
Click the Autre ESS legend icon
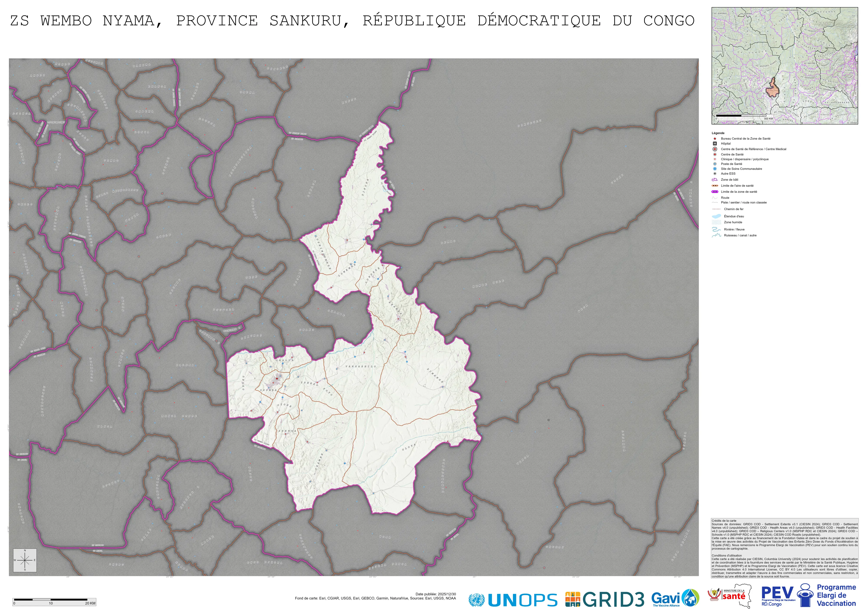click(715, 174)
